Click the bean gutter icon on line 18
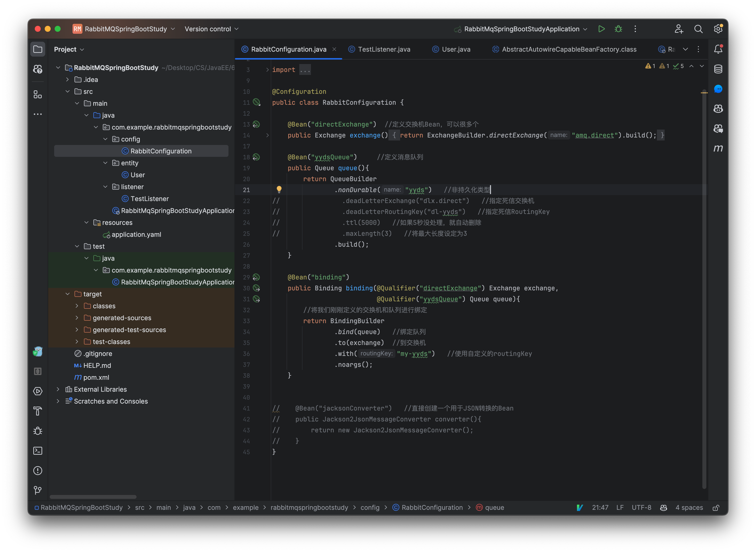 pos(256,157)
